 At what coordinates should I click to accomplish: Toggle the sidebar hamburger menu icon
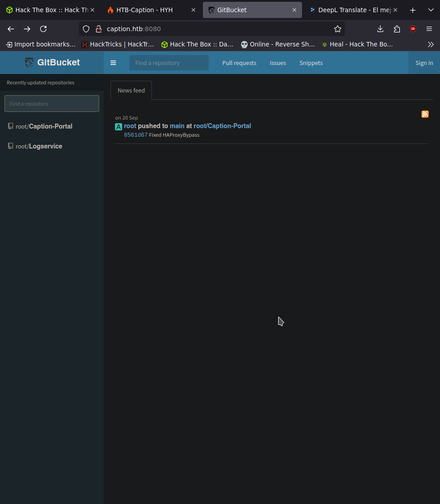(113, 63)
